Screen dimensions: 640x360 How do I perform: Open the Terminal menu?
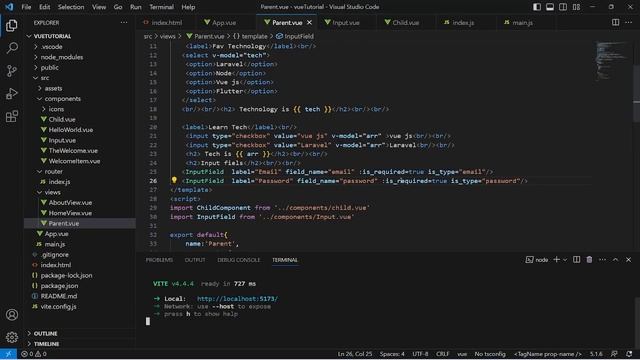(161, 7)
